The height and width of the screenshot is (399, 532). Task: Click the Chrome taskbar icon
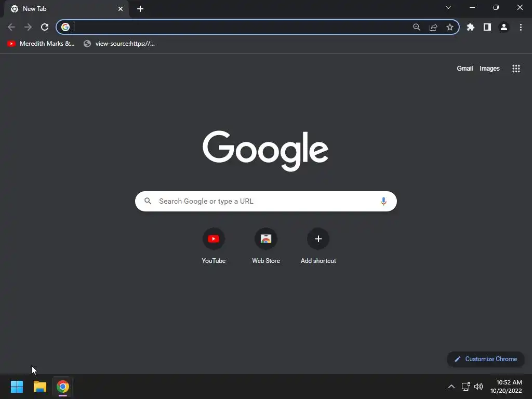[63, 387]
